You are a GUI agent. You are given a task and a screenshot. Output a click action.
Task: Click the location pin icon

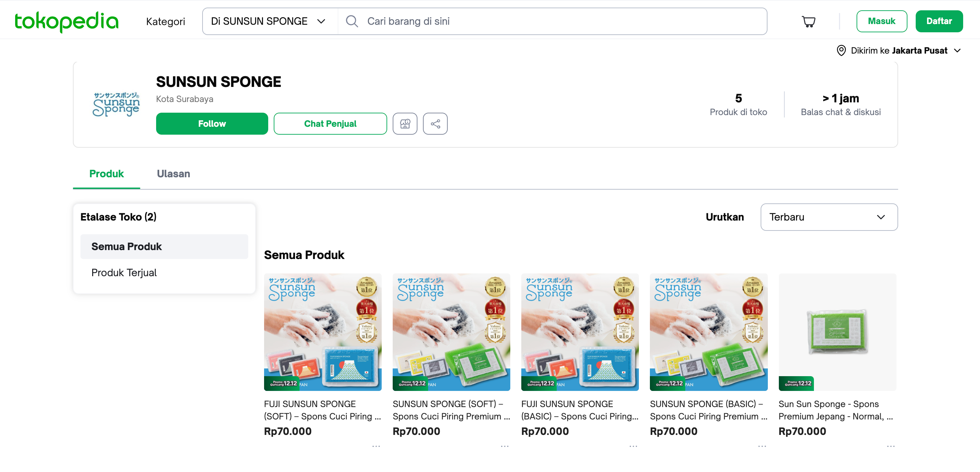click(841, 50)
